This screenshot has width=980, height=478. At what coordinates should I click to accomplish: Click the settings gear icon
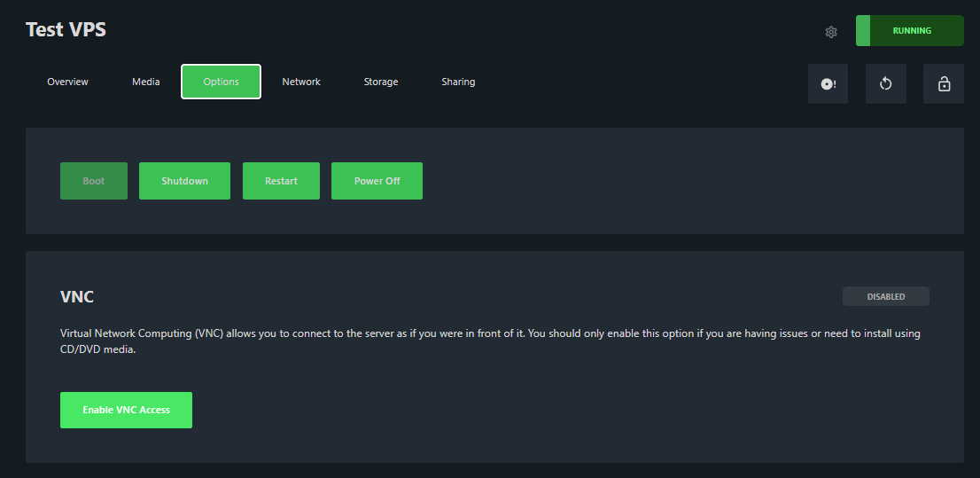pos(831,32)
